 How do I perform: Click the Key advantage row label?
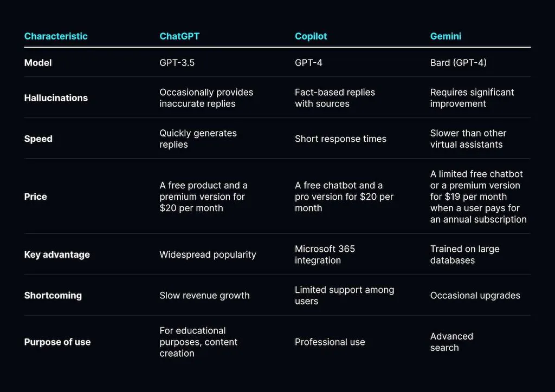pos(57,255)
